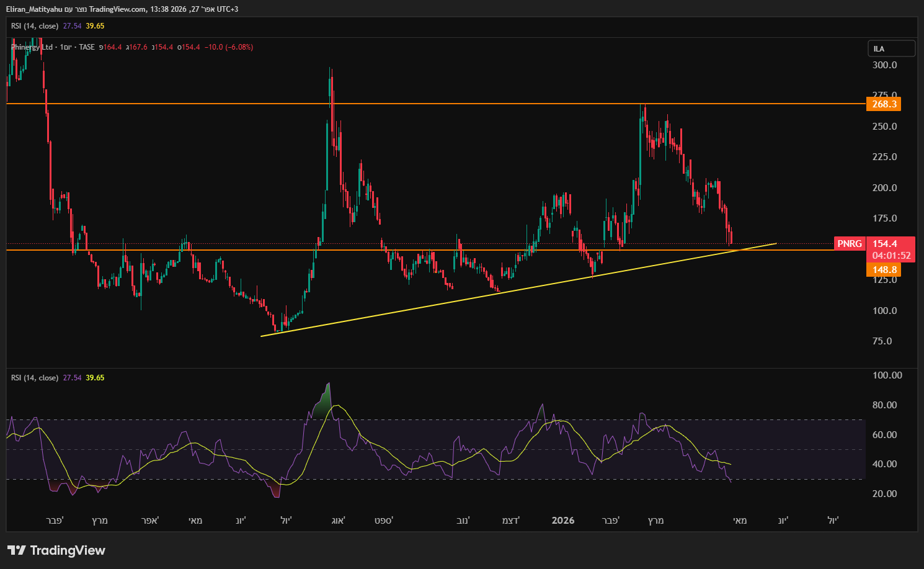924x569 pixels.
Task: Click the TASE exchange label
Action: (x=87, y=47)
